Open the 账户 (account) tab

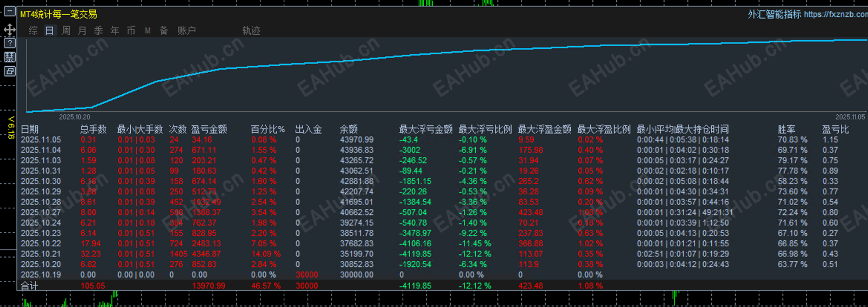click(x=187, y=30)
